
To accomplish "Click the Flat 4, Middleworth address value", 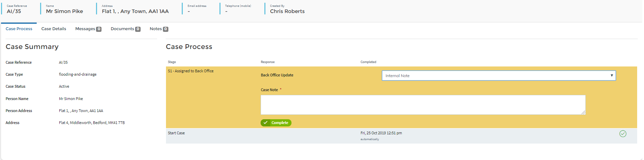I will point(92,123).
